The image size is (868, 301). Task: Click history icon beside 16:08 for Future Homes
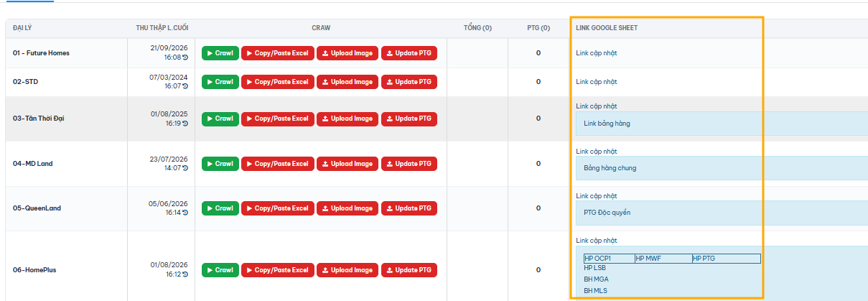185,57
